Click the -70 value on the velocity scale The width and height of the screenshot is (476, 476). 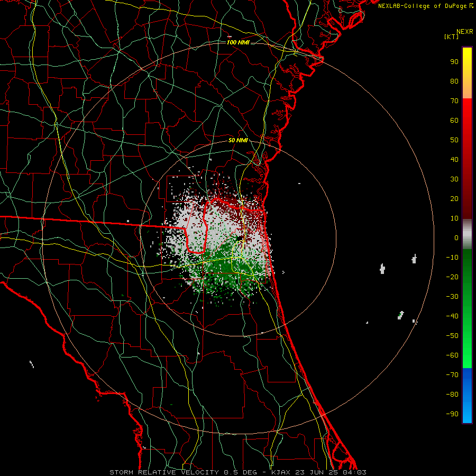pos(452,375)
